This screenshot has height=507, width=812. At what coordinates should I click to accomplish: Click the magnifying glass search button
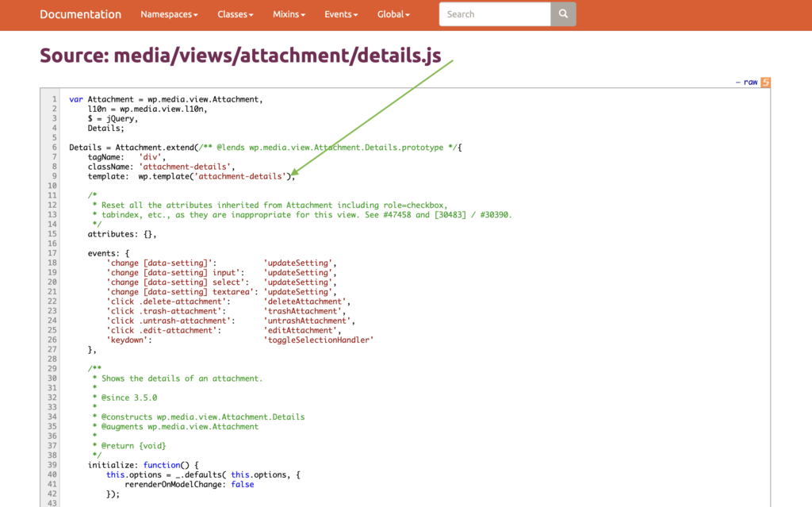point(563,14)
